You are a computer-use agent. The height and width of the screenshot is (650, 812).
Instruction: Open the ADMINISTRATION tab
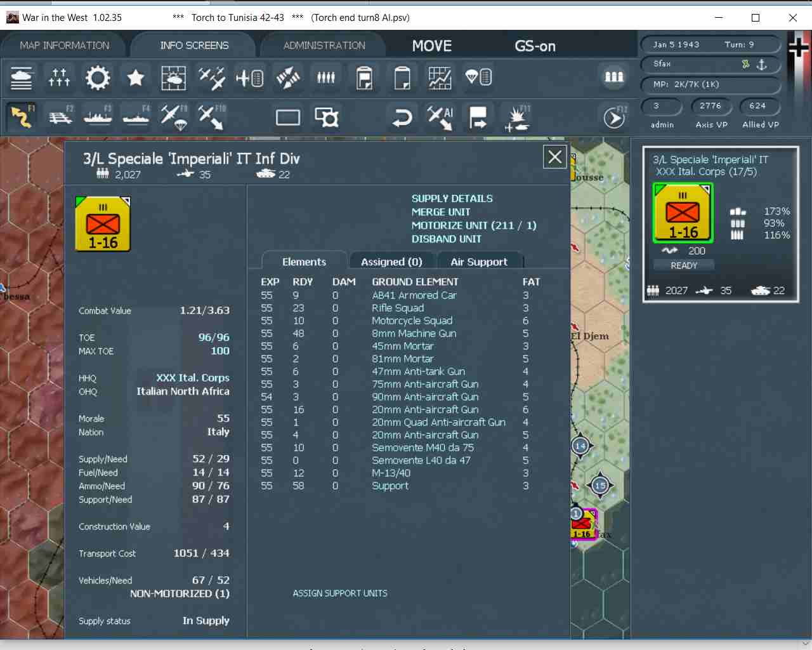click(324, 46)
